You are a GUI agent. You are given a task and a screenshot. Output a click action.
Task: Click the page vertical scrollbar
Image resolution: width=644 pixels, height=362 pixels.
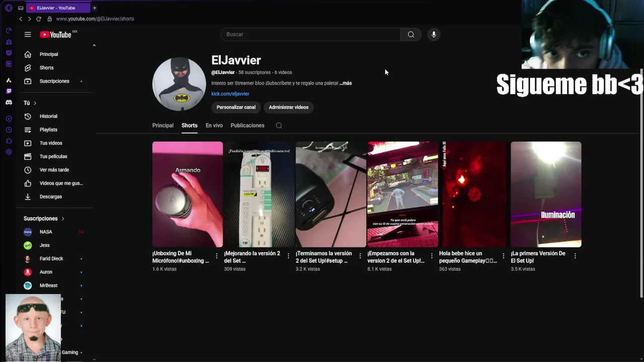[x=641, y=184]
